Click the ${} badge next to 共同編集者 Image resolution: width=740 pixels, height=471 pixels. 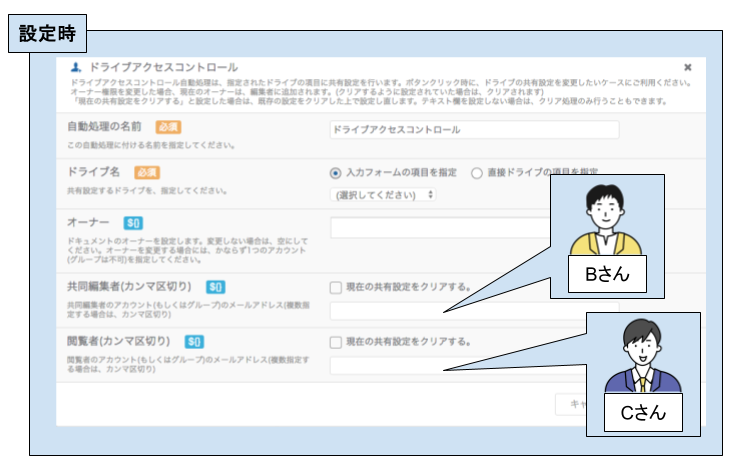point(216,286)
